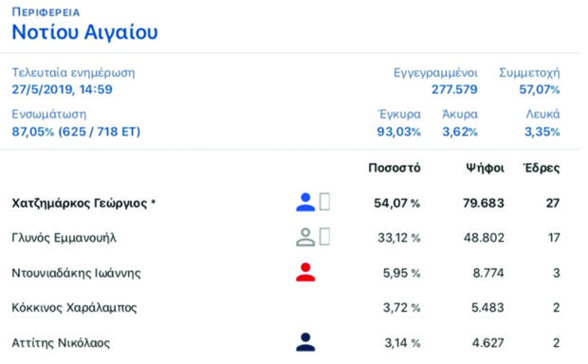The width and height of the screenshot is (588, 364).
Task: Click blue person icon for Χατζημάρκος Γεώργιος
Action: [x=305, y=203]
